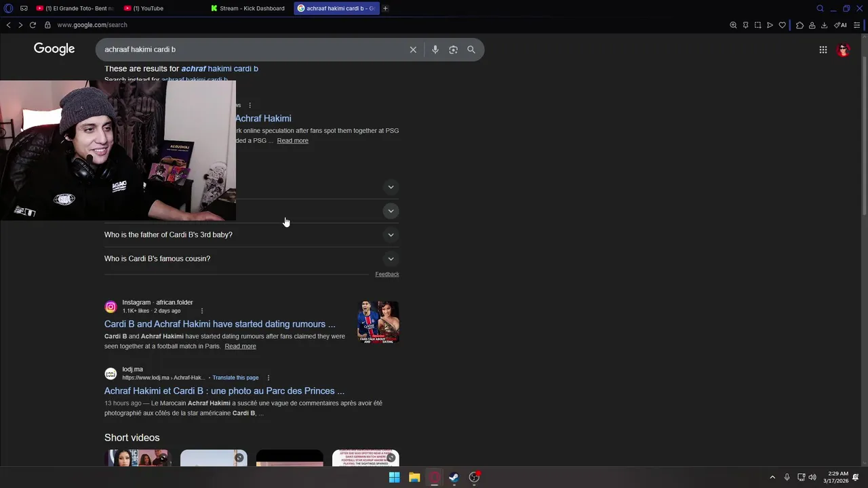This screenshot has width=868, height=488.
Task: Open the Opera GX corner gamepad icon
Action: [24, 8]
